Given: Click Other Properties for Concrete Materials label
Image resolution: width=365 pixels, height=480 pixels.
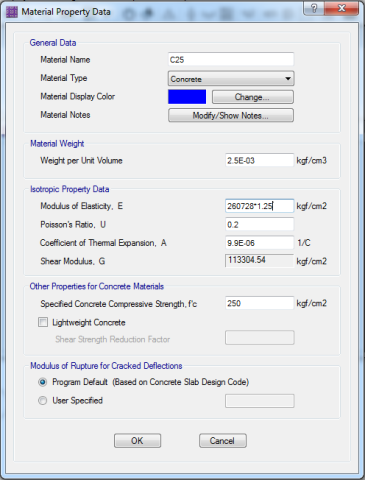Looking at the screenshot, I should [97, 287].
